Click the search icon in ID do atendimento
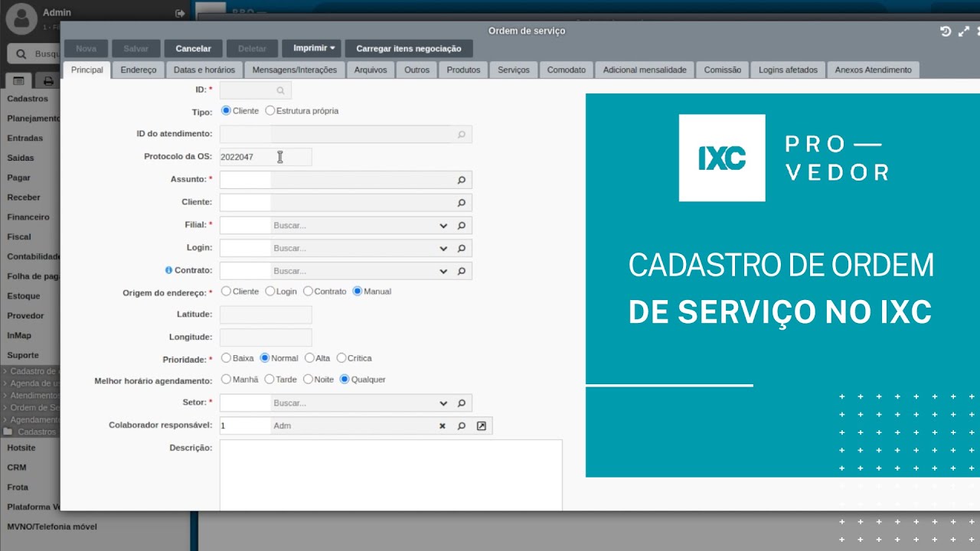 [462, 135]
